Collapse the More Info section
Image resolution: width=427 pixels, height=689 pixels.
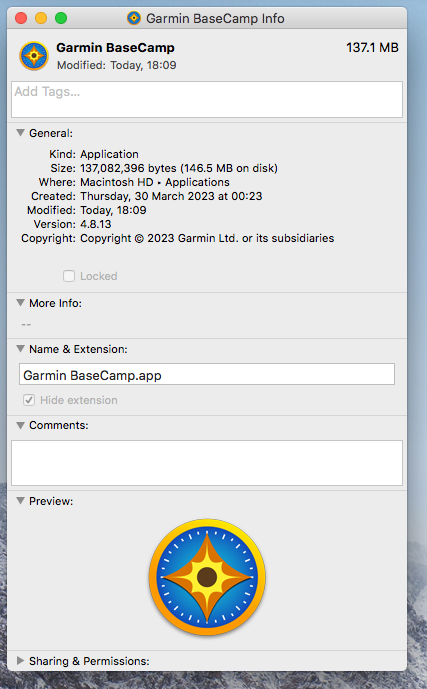(20, 303)
